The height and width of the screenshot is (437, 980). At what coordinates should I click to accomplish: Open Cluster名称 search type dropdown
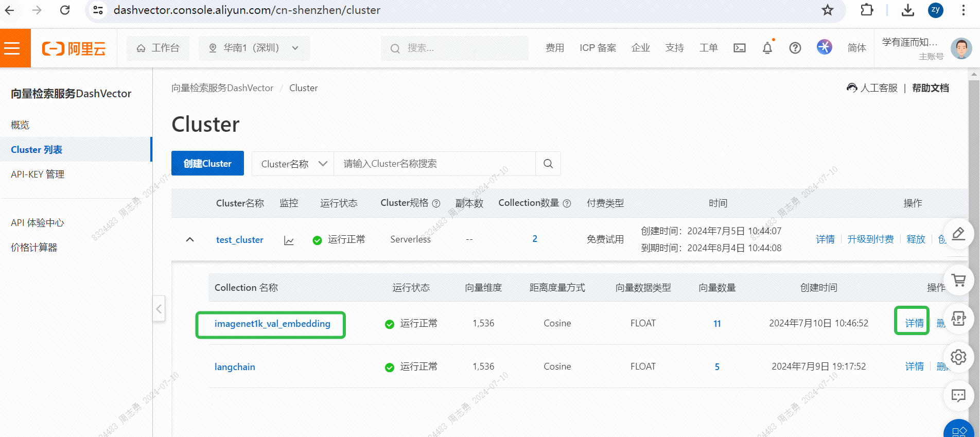(293, 164)
